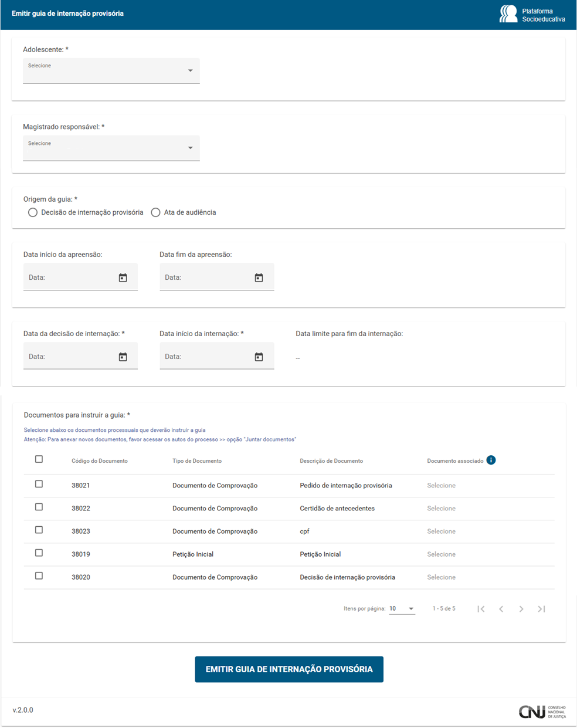Open calendar for Data início da apreensão
Image resolution: width=577 pixels, height=728 pixels.
click(123, 277)
